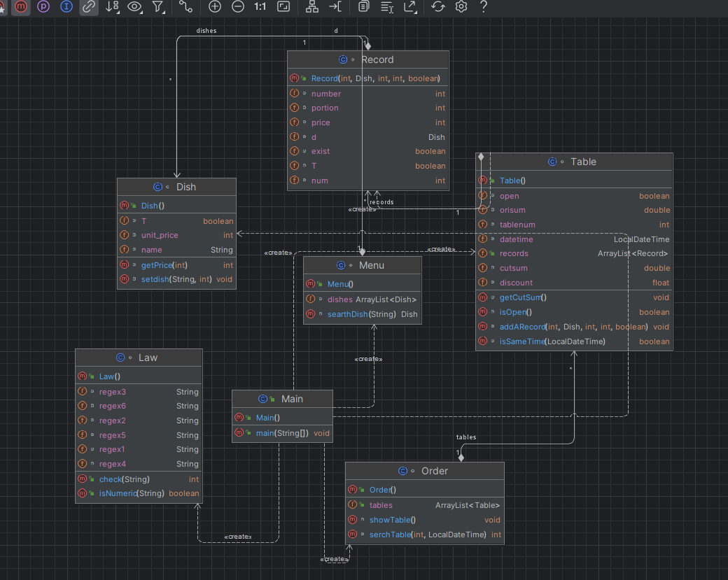Image resolution: width=728 pixels, height=580 pixels.
Task: Open the sort members dropdown
Action: [112, 7]
